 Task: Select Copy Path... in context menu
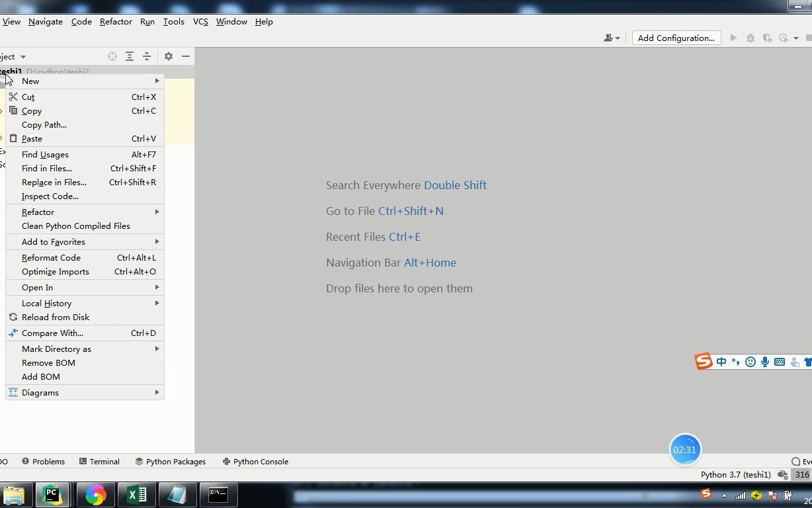coord(85,124)
